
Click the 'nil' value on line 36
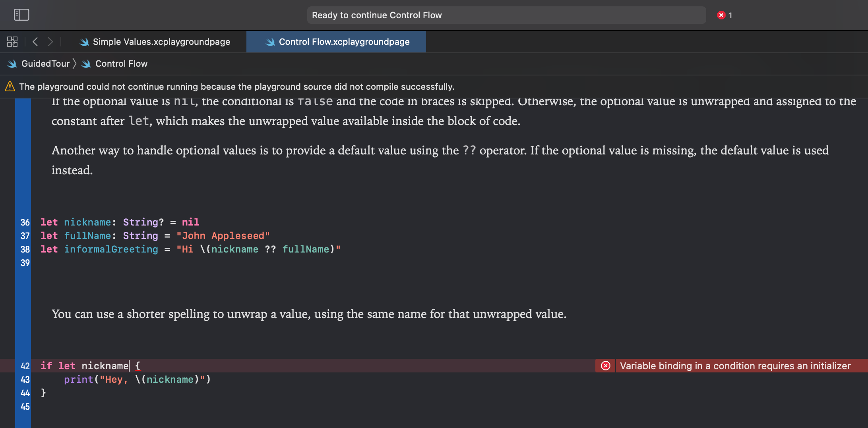(190, 222)
